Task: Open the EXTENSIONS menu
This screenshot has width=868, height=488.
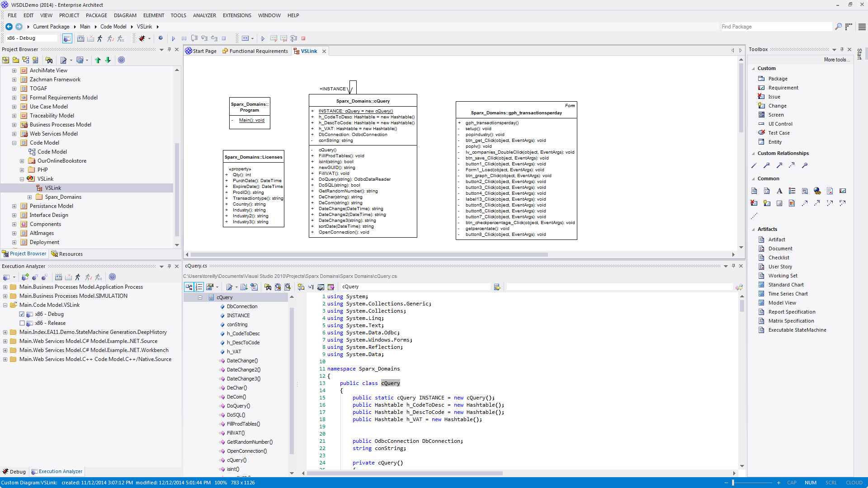Action: click(x=237, y=15)
